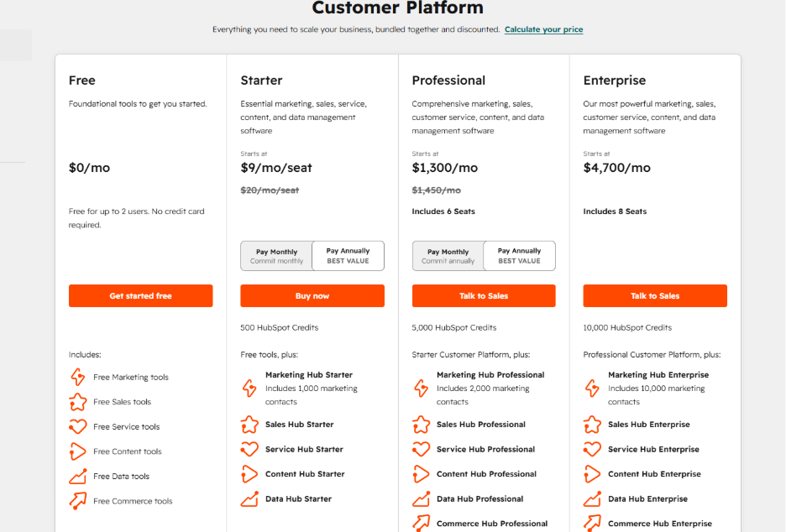Click the $0/mo Free plan price
Screen dimensions: 786x532
pos(89,168)
